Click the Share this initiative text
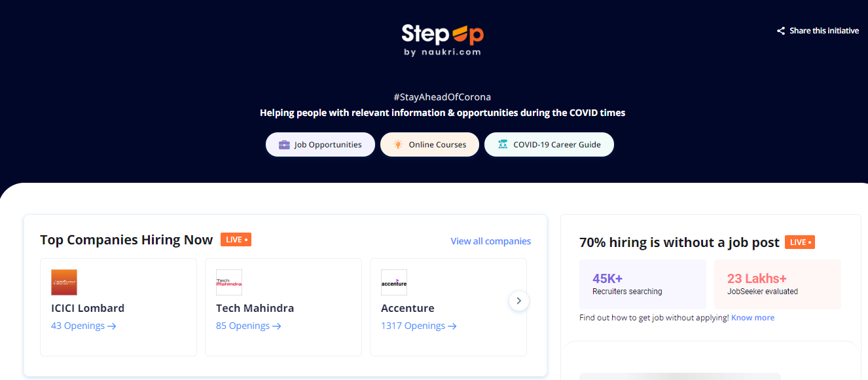Screen dimensions: 868x380 (824, 31)
